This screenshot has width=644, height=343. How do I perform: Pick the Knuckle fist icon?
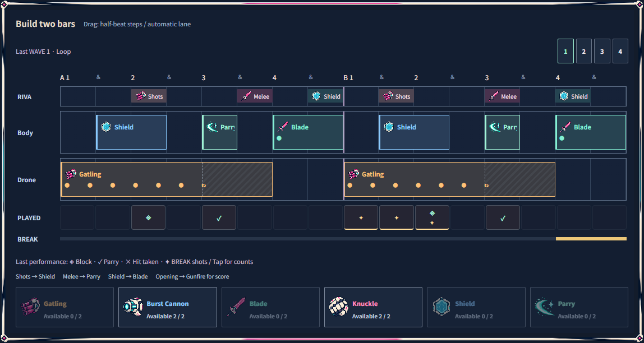339,307
